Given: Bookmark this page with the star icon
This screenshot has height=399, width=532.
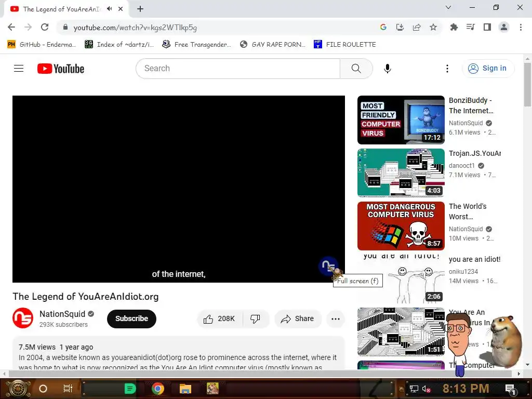Looking at the screenshot, I should [433, 27].
